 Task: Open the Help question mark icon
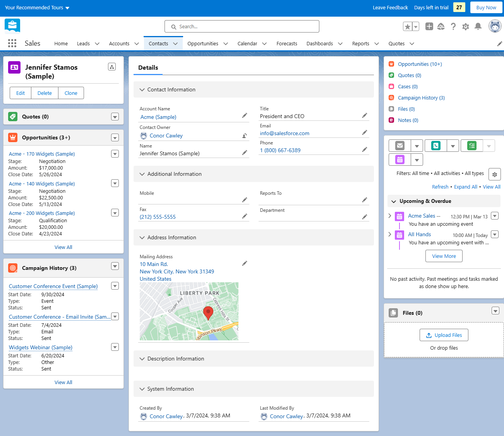point(453,26)
